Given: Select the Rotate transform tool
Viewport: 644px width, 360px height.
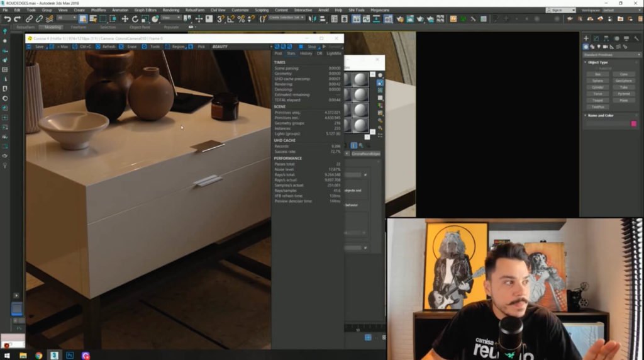Looking at the screenshot, I should (x=135, y=19).
